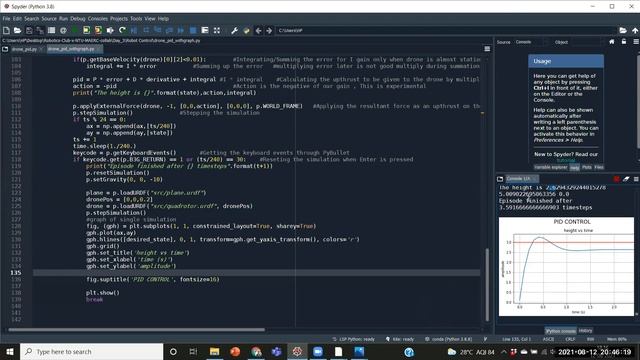Click the Windows Start button
This screenshot has width=640, height=360.
[10, 351]
